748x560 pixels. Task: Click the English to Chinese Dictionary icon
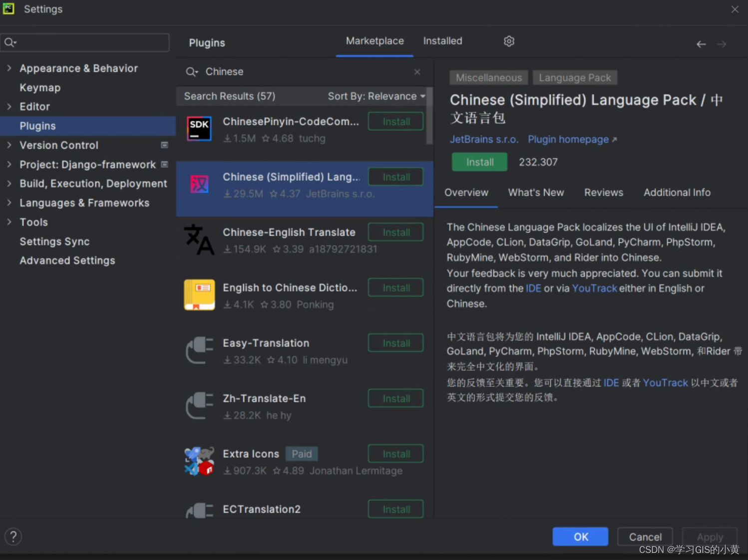point(199,295)
